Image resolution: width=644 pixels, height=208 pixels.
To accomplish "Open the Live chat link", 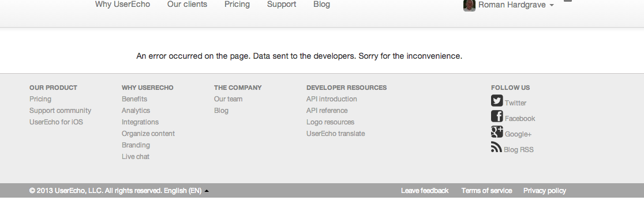I will tap(136, 156).
